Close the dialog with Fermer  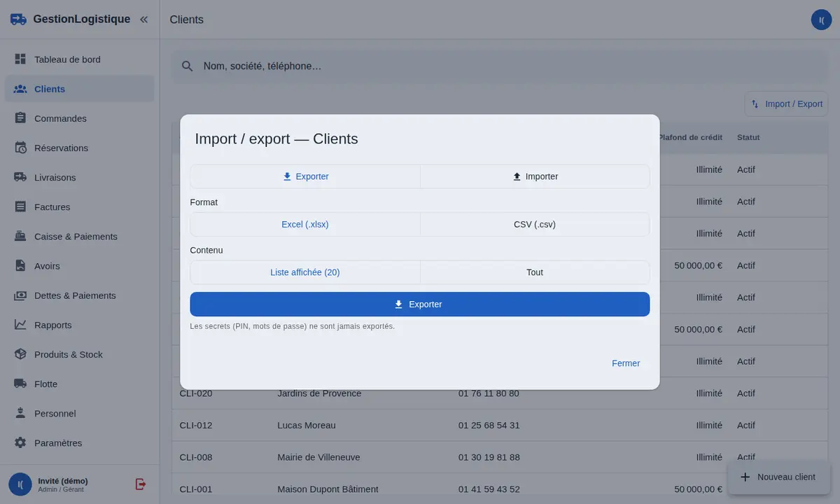(x=626, y=363)
